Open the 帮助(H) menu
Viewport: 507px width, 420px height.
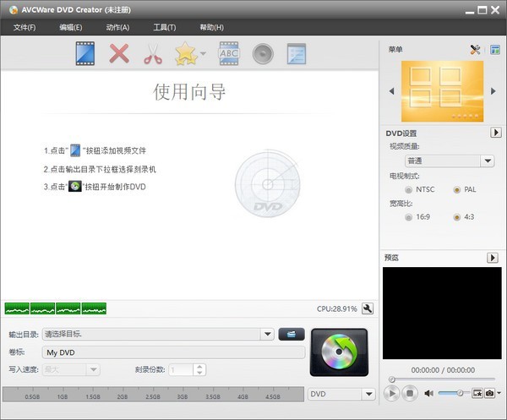pyautogui.click(x=211, y=28)
